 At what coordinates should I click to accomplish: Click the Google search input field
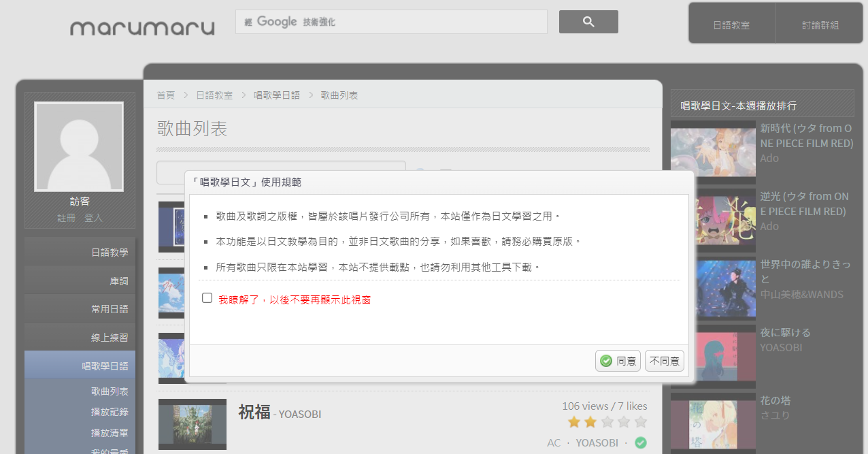point(391,22)
